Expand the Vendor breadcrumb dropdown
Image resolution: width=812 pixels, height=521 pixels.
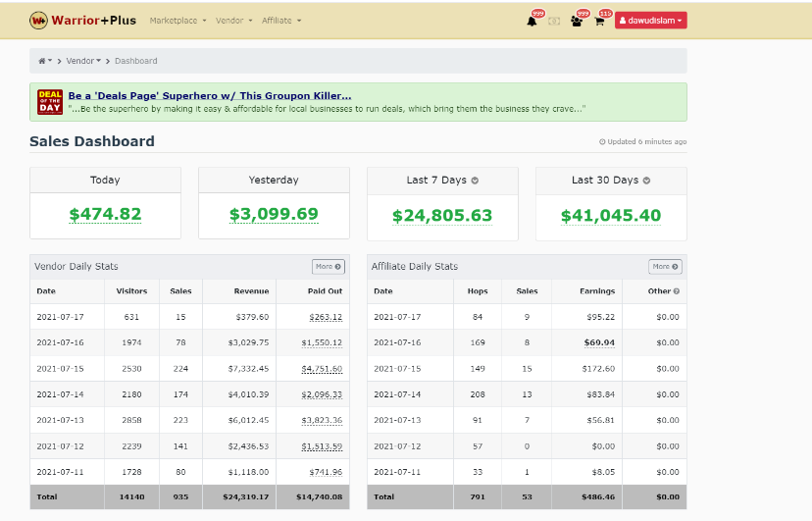(82, 61)
